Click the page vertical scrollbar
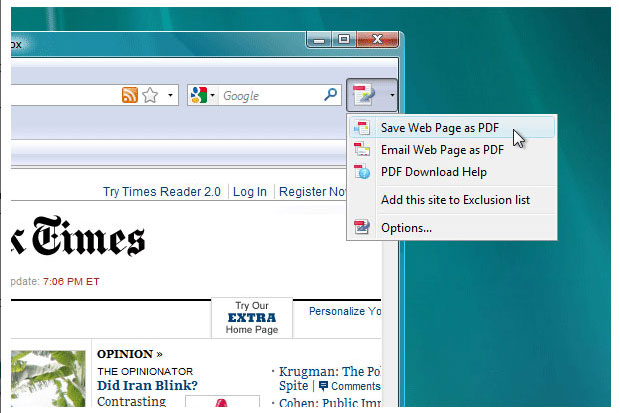Screen dimensions: 620x413 coord(389,324)
